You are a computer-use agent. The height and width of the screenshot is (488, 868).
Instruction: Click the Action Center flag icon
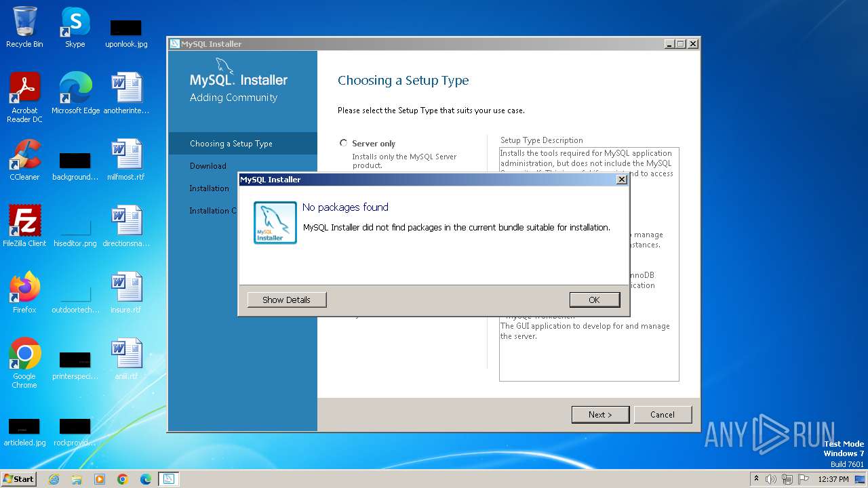802,479
